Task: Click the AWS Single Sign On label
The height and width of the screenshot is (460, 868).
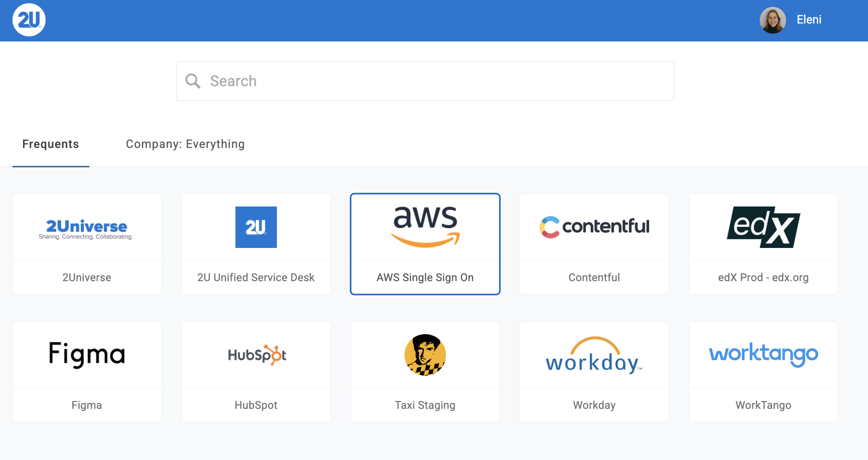Action: pyautogui.click(x=425, y=277)
